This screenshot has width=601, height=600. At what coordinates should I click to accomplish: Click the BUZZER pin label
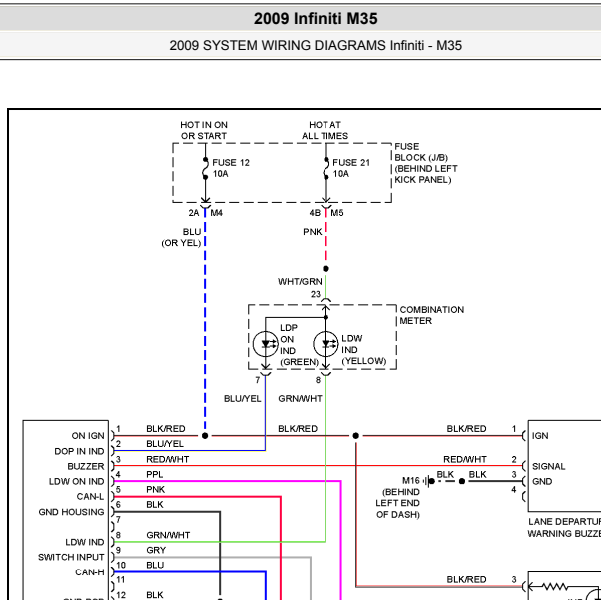pos(85,466)
